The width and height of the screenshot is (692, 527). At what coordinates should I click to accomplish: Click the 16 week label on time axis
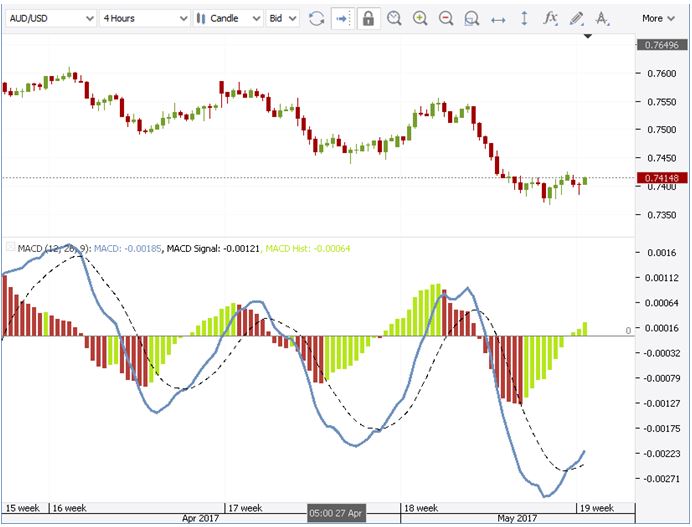pyautogui.click(x=69, y=508)
